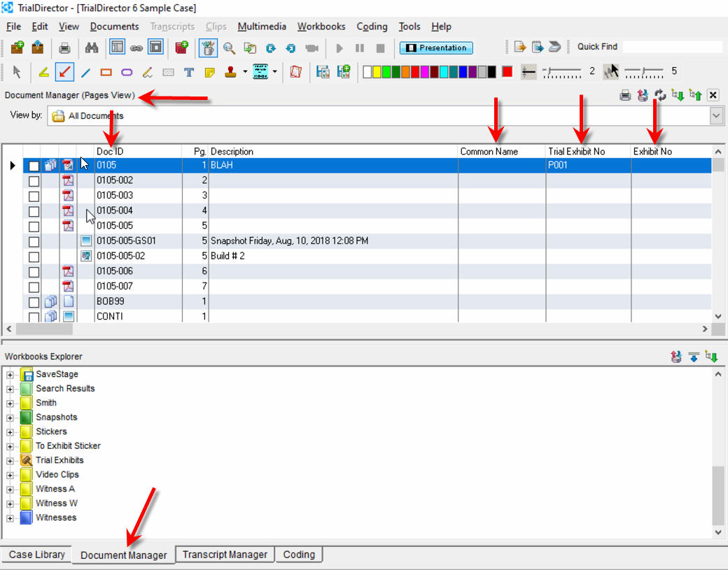Select checkbox for 0105-006
This screenshot has height=570, width=728.
34,272
